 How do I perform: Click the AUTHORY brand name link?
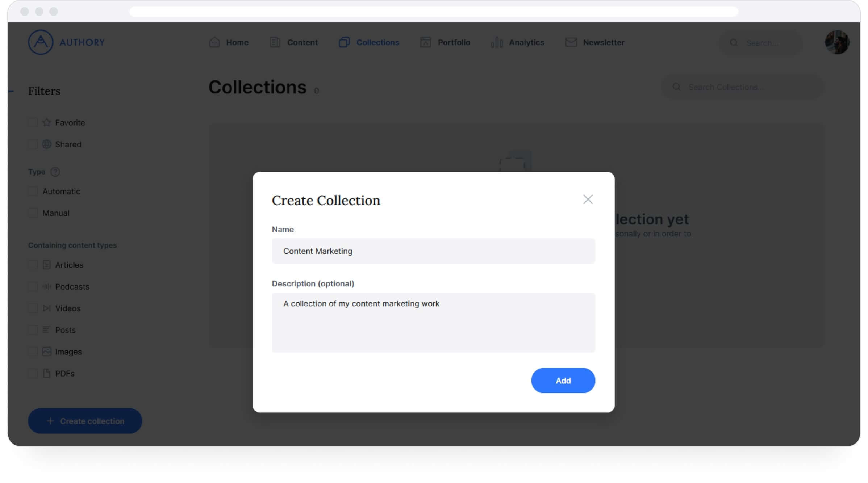point(82,42)
